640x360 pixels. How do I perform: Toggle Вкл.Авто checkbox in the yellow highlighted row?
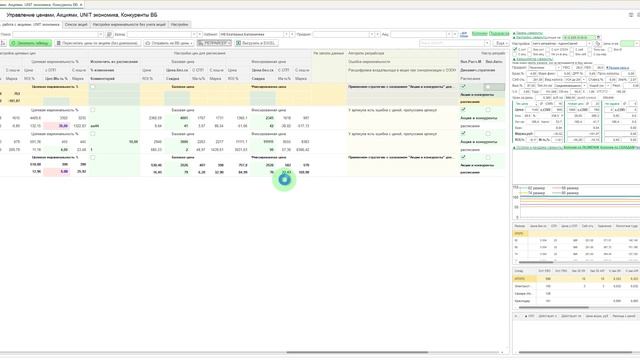[x=488, y=87]
